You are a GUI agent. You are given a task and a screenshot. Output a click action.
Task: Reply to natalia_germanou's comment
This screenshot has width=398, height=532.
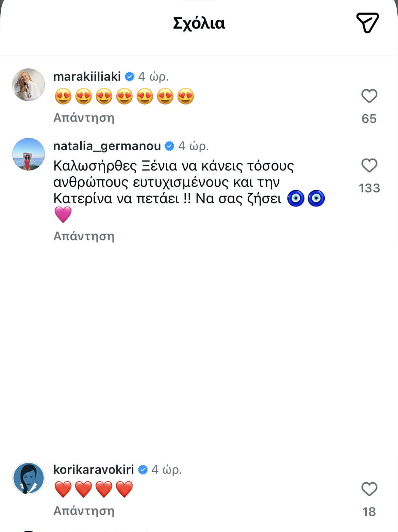pyautogui.click(x=84, y=236)
